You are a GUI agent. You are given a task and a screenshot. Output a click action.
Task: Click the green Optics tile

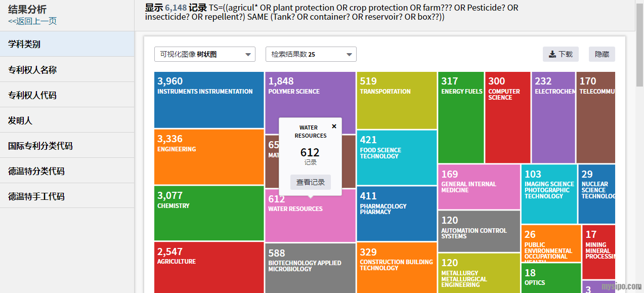(551, 278)
